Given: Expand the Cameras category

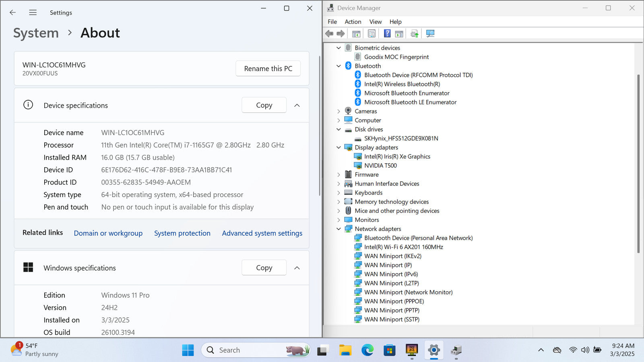Looking at the screenshot, I should point(339,111).
